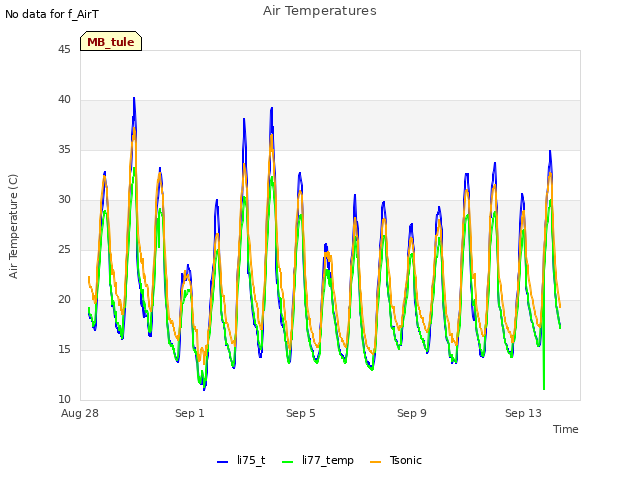
Task: Click the Aug 28 x-axis tick label
Action: [x=80, y=413]
